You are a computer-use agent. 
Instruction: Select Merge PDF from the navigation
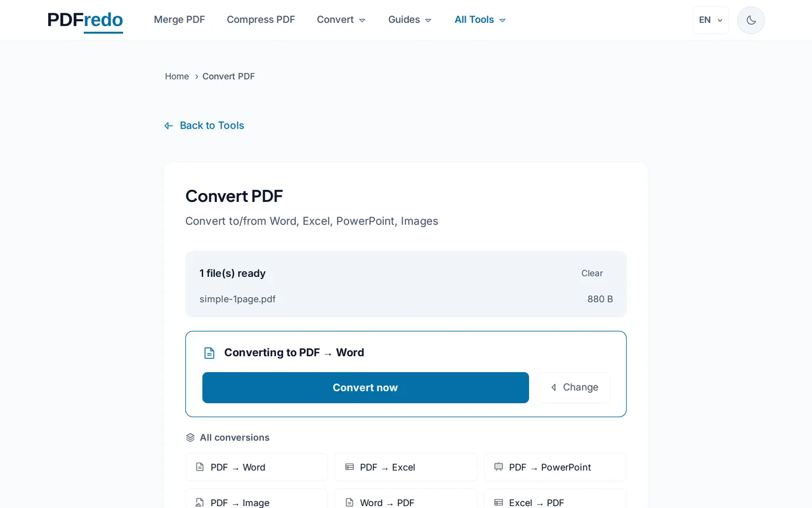pos(180,20)
